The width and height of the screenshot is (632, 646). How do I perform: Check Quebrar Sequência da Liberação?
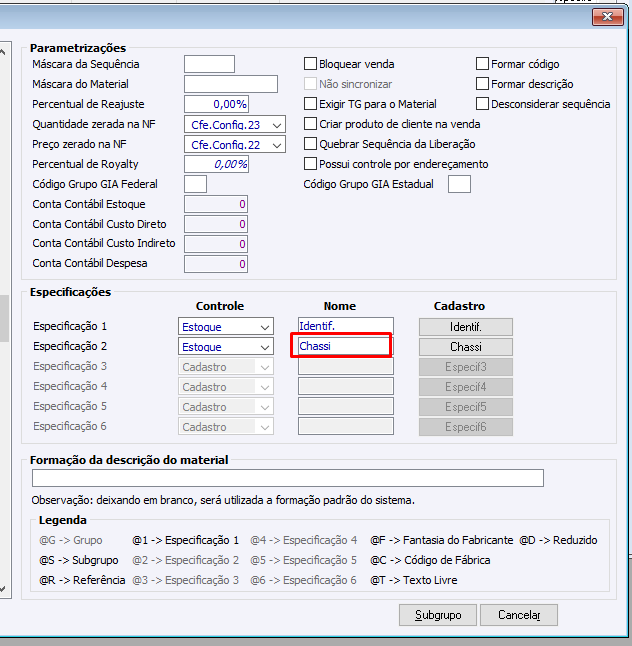tap(310, 144)
